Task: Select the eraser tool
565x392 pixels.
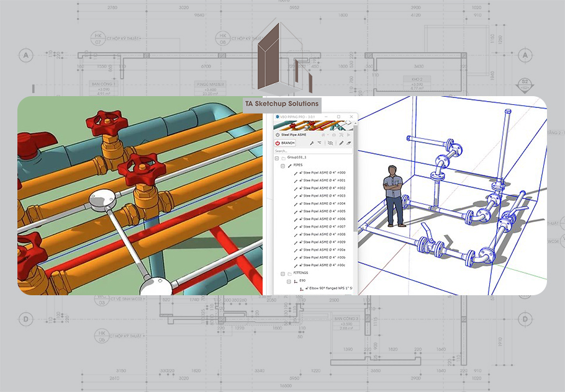Action: click(x=349, y=143)
